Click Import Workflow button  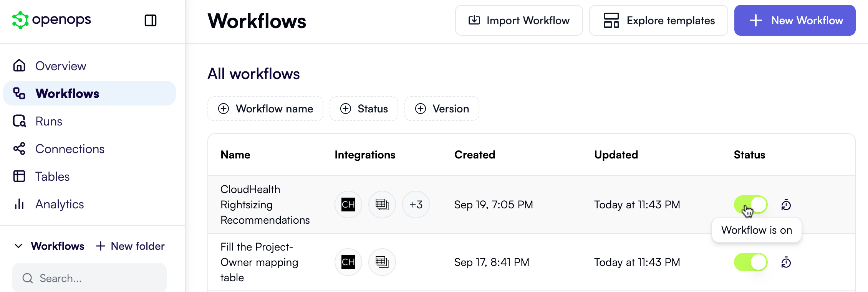[x=519, y=20]
